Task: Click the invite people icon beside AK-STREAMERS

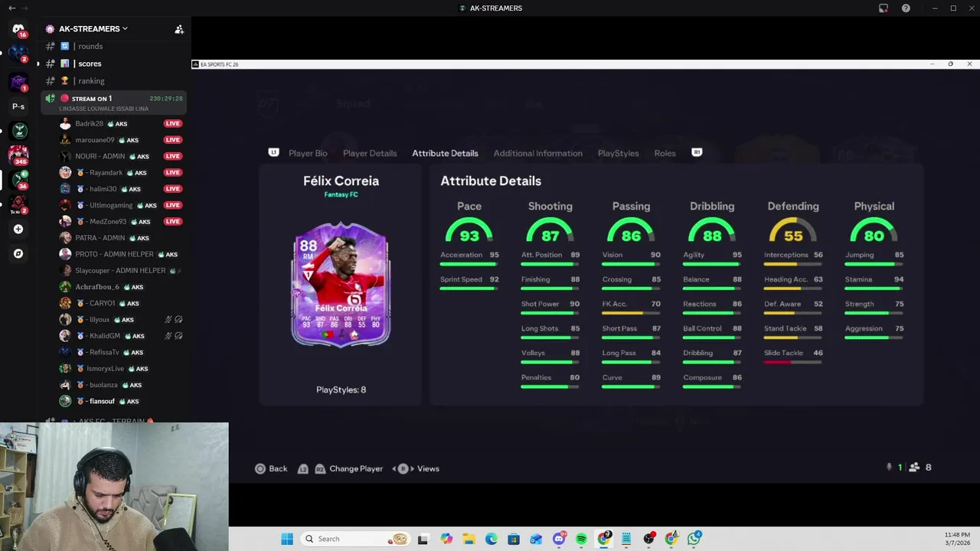Action: click(179, 29)
